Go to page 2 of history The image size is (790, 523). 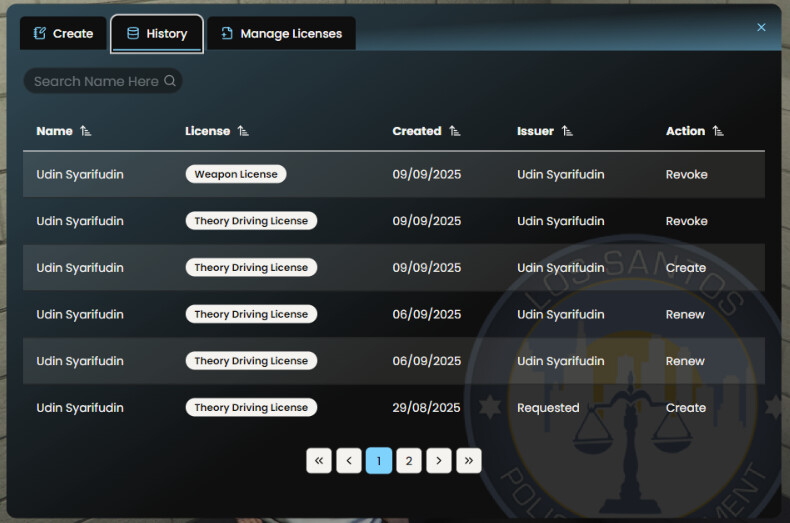coord(408,460)
